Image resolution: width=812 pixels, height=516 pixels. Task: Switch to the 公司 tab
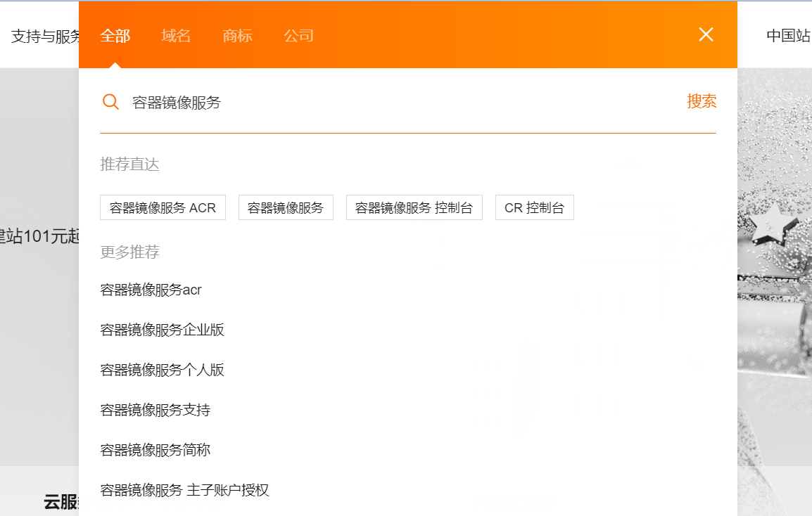pyautogui.click(x=299, y=36)
